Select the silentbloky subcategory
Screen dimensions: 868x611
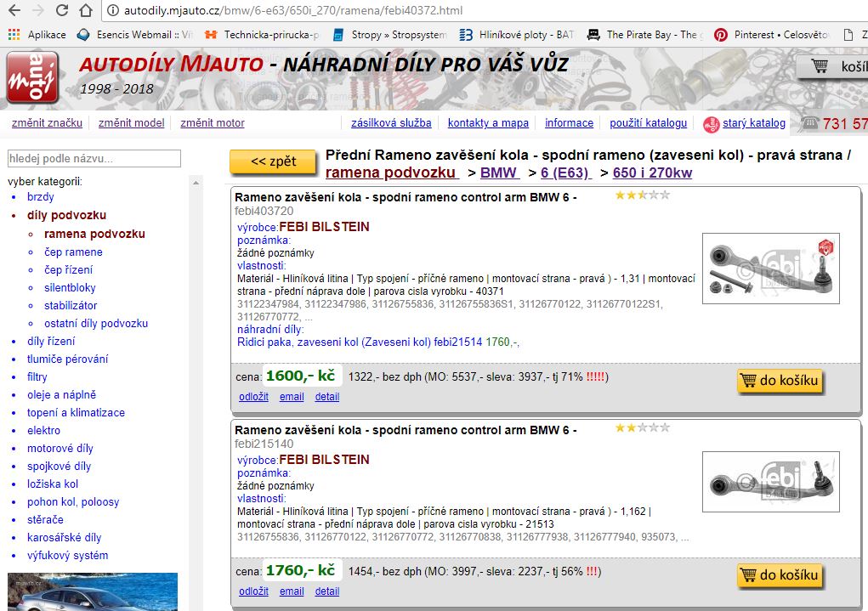70,287
